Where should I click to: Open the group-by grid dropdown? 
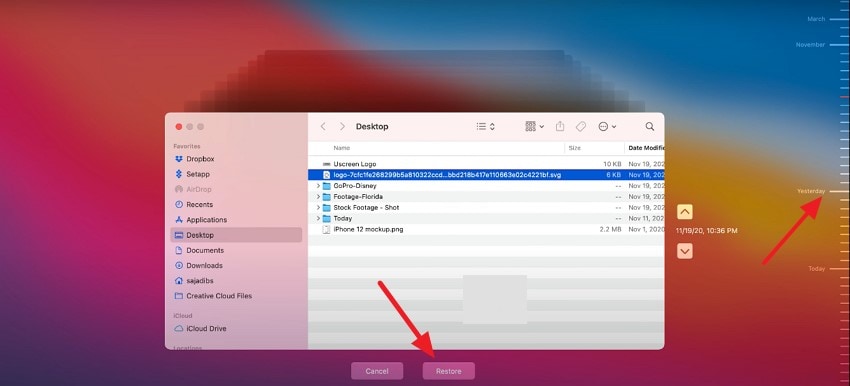(x=535, y=126)
